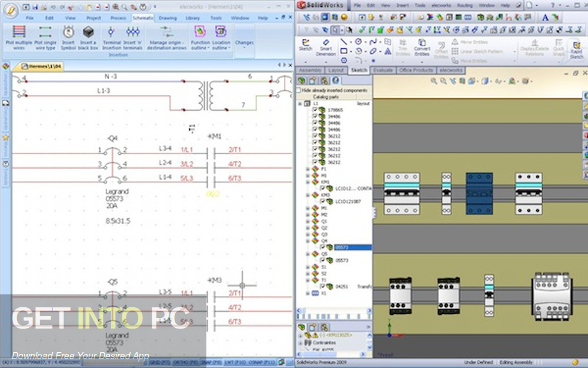Expand the F1 tree node
Viewport: 588px width, 368px height.
(x=308, y=169)
